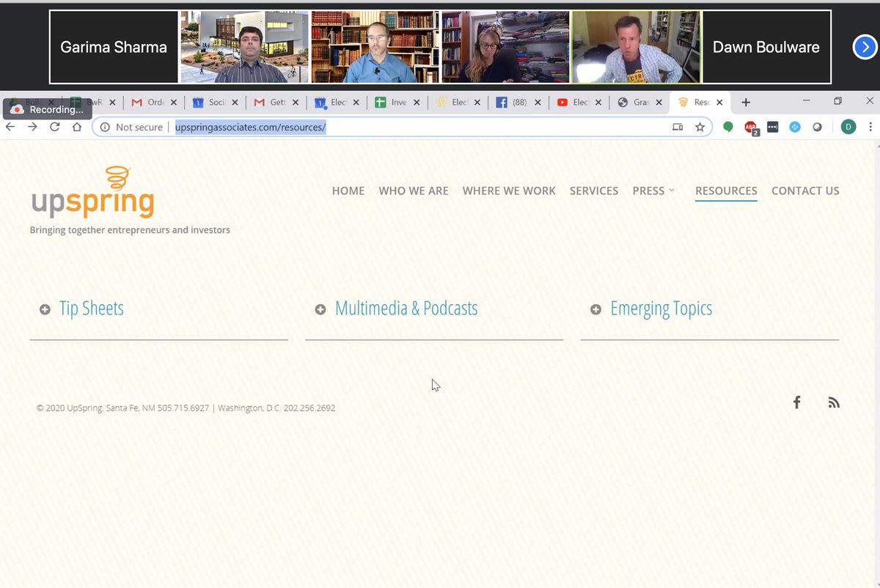
Task: Open the PRESS dropdown menu
Action: tap(653, 191)
